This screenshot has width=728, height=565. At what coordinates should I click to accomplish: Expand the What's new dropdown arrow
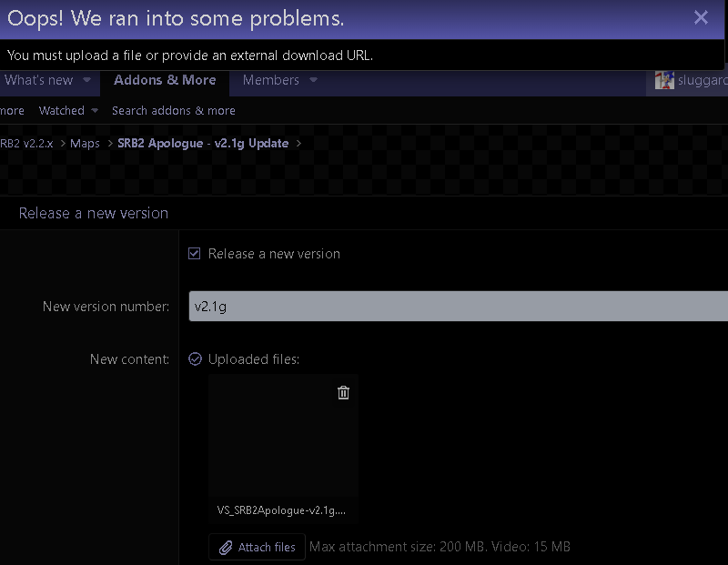coord(86,80)
